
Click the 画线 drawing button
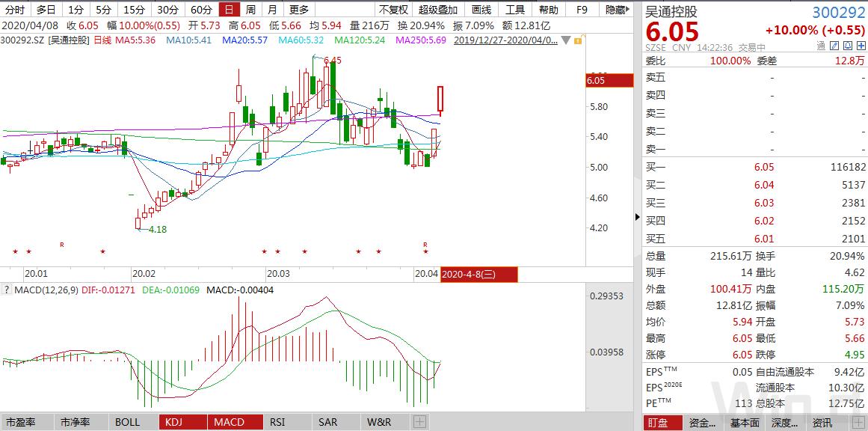pos(481,10)
